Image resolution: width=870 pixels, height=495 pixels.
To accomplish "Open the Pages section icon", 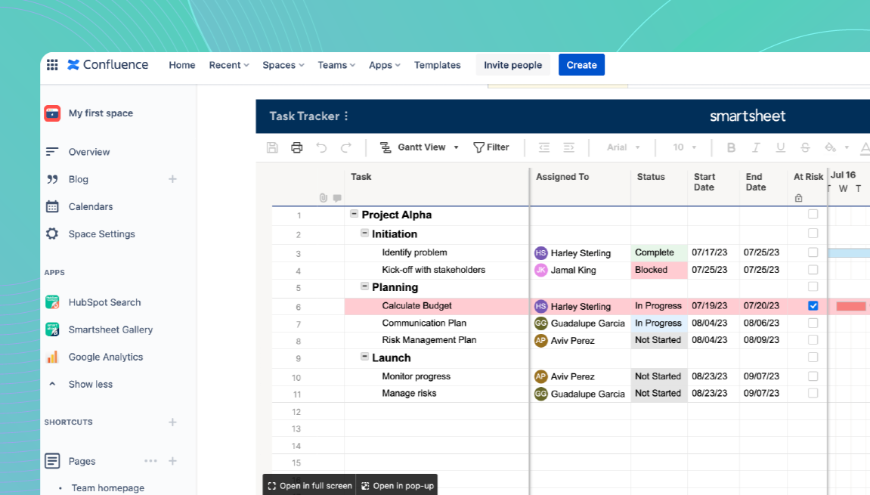I will tap(52, 461).
